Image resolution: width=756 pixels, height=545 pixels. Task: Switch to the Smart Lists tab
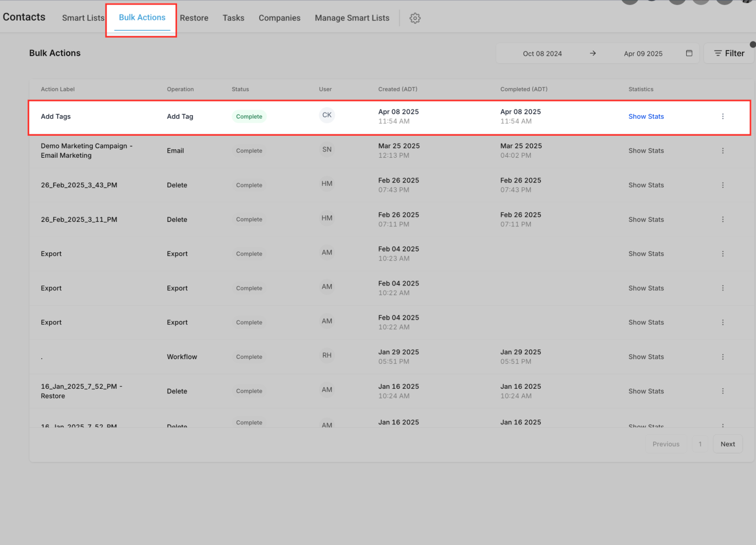point(83,18)
